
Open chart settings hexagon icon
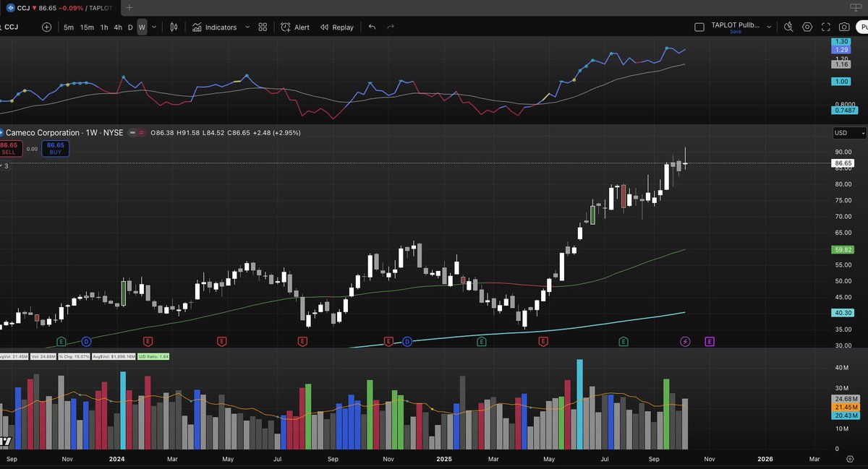click(807, 27)
